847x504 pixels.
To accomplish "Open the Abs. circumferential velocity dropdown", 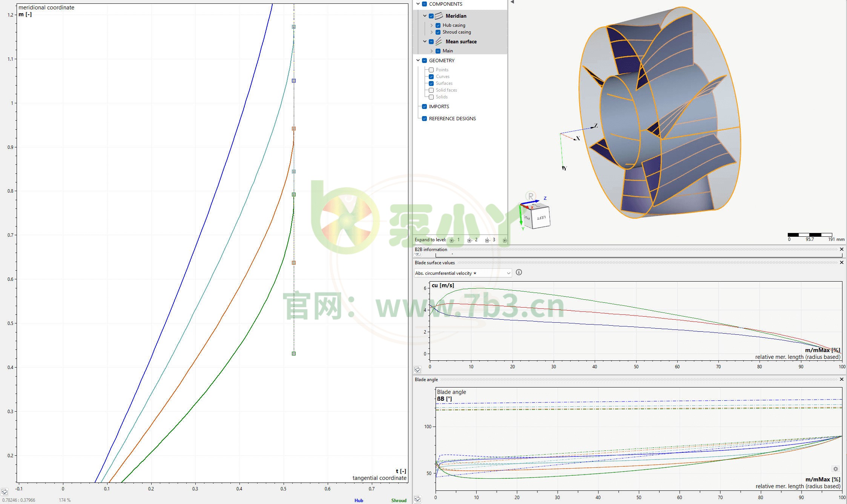I will [x=508, y=273].
